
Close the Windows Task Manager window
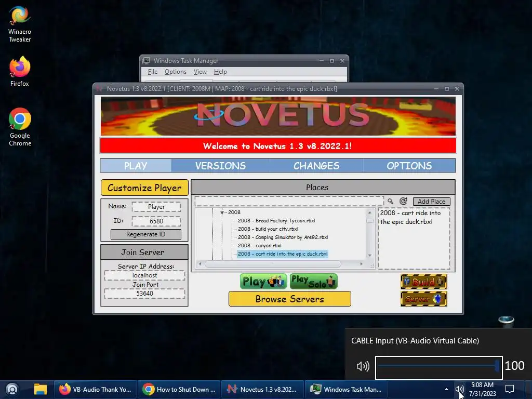tap(342, 61)
